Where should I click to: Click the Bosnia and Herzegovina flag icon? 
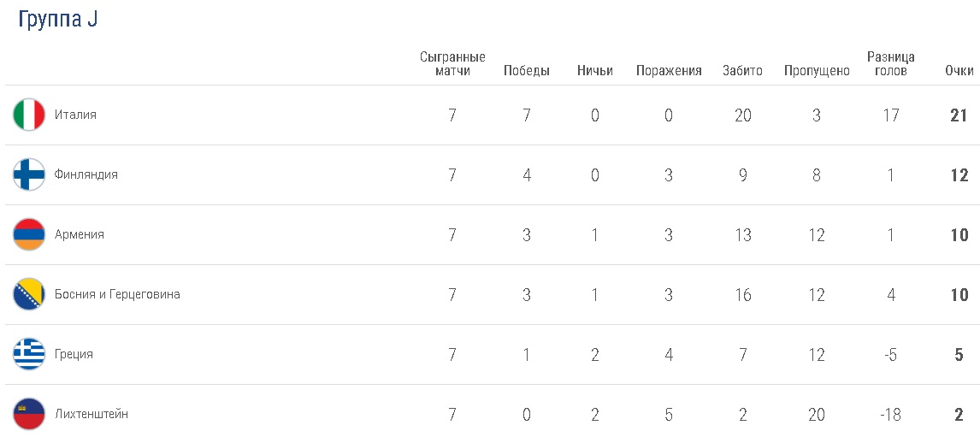coord(29,294)
